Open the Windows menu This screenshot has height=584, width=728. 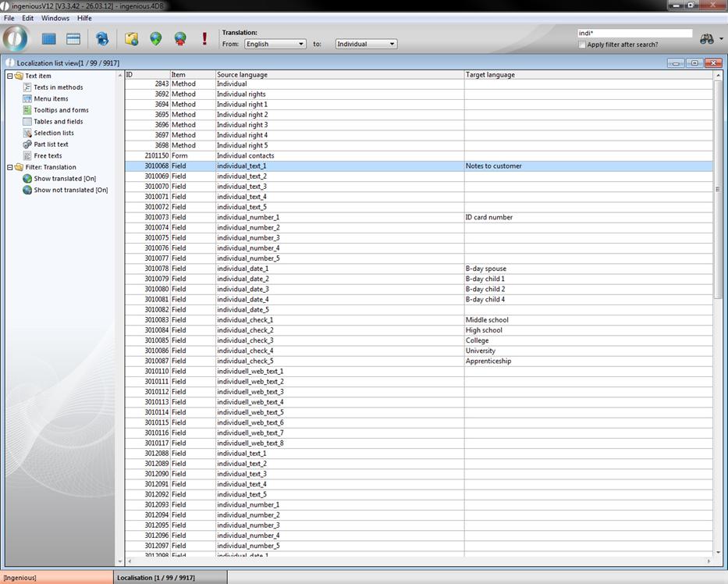[x=55, y=18]
